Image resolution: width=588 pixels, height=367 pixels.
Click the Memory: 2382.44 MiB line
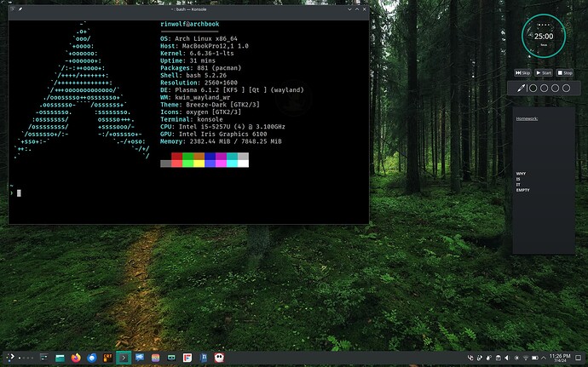tap(221, 141)
